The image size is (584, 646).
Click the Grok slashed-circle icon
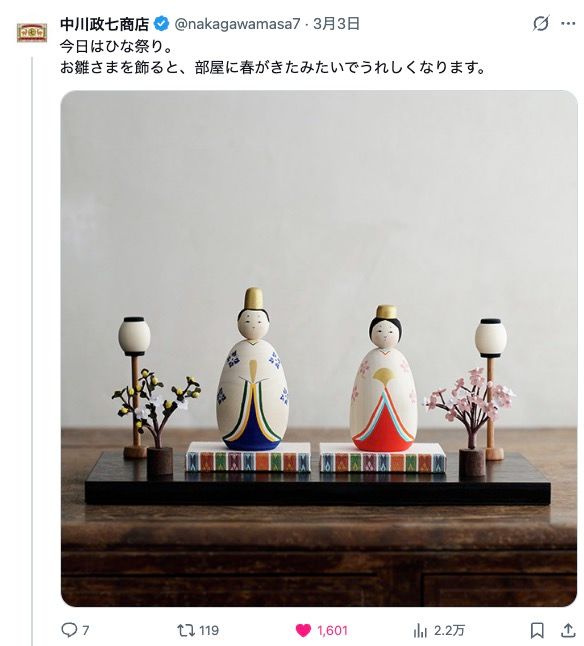click(541, 23)
